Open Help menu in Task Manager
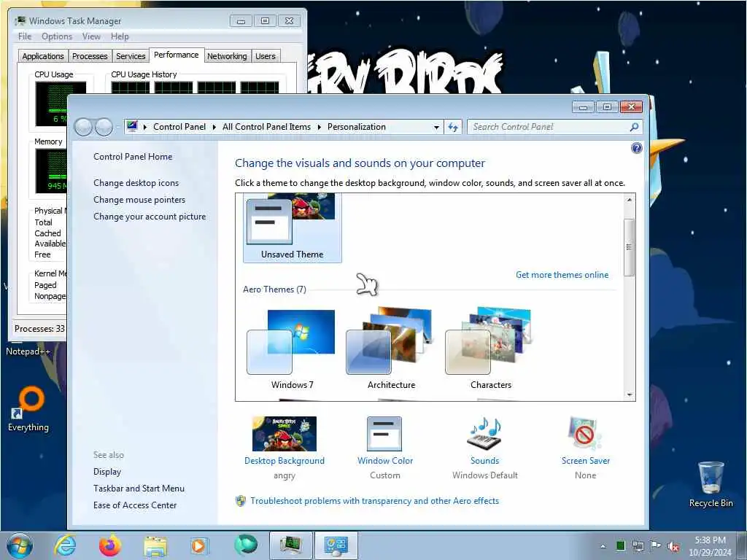The width and height of the screenshot is (747, 560). pos(120,36)
